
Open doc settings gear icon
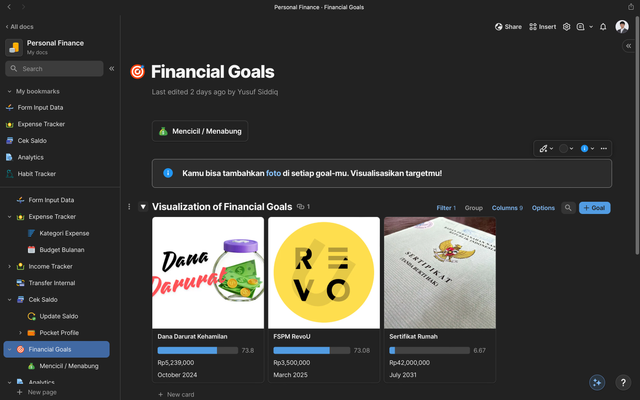click(566, 27)
